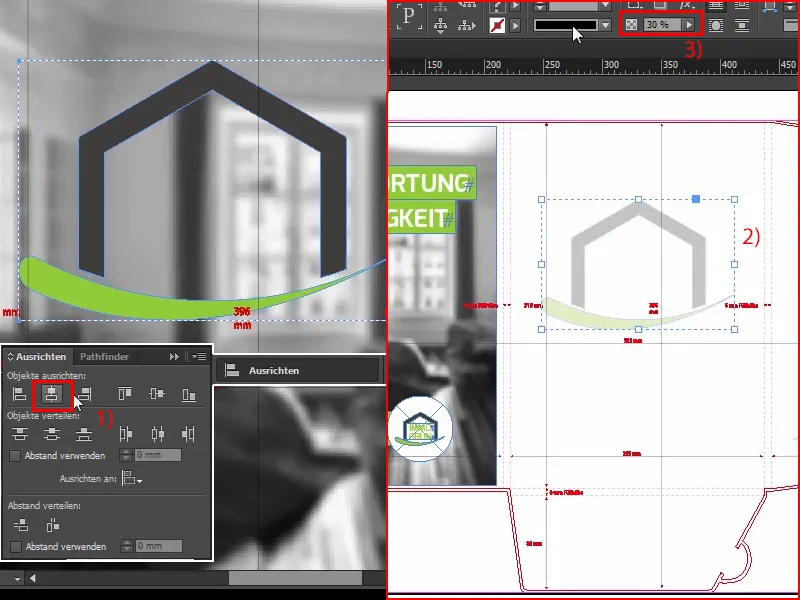Open the Ausrichten an dropdown
This screenshot has height=600, width=800.
(132, 479)
